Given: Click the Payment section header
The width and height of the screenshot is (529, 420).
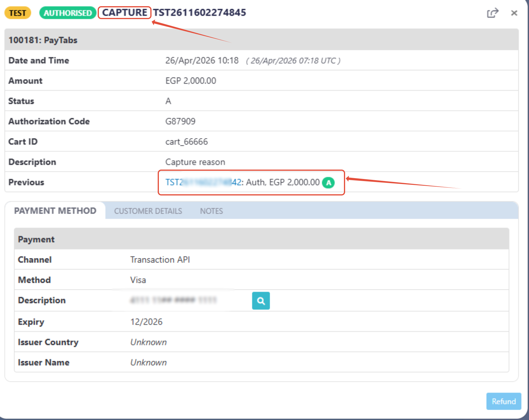Looking at the screenshot, I should click(x=262, y=239).
